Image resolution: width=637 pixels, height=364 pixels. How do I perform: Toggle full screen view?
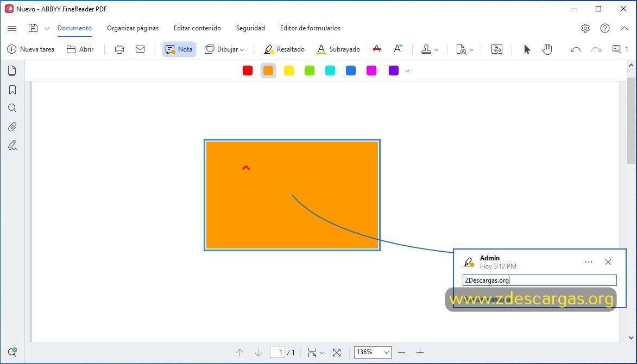(x=337, y=353)
